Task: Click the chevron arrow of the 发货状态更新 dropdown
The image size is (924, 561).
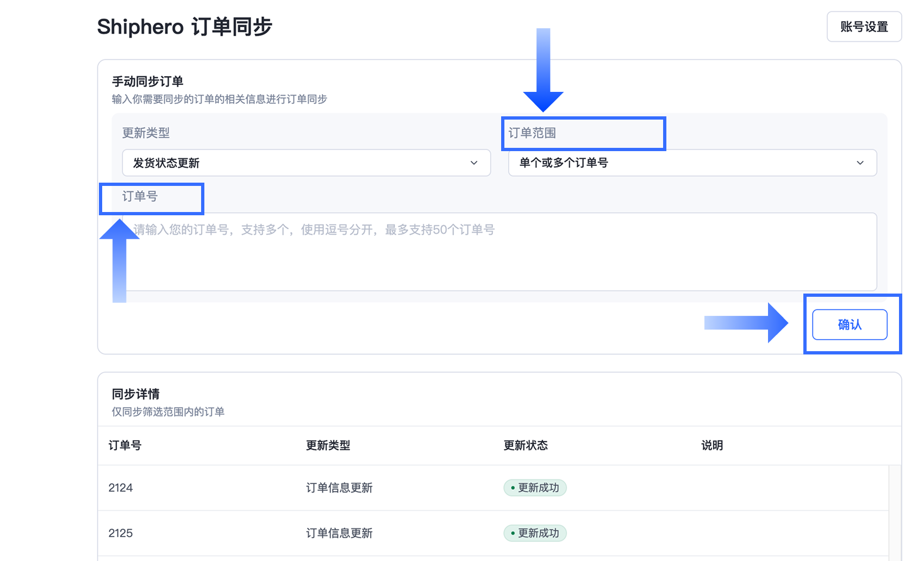Action: 474,163
